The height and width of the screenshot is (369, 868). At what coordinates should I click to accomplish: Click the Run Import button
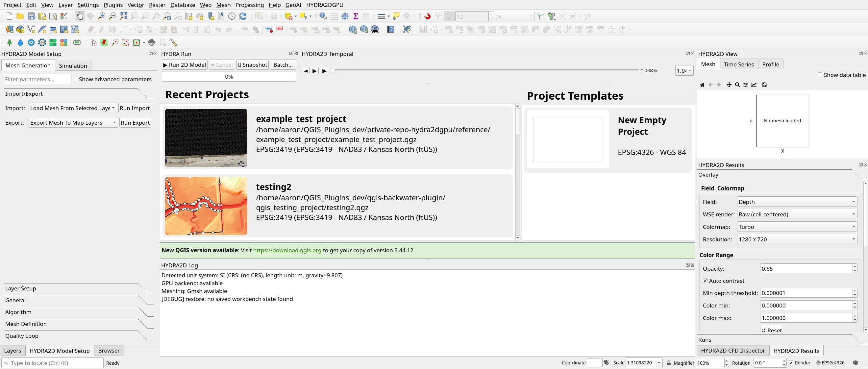pyautogui.click(x=135, y=108)
